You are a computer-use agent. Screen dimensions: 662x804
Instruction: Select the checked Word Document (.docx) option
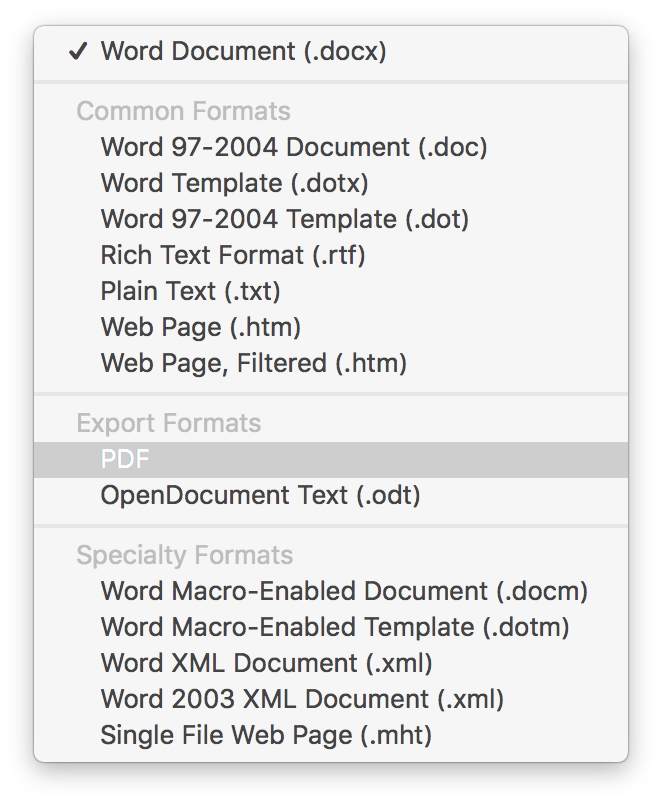[331, 51]
